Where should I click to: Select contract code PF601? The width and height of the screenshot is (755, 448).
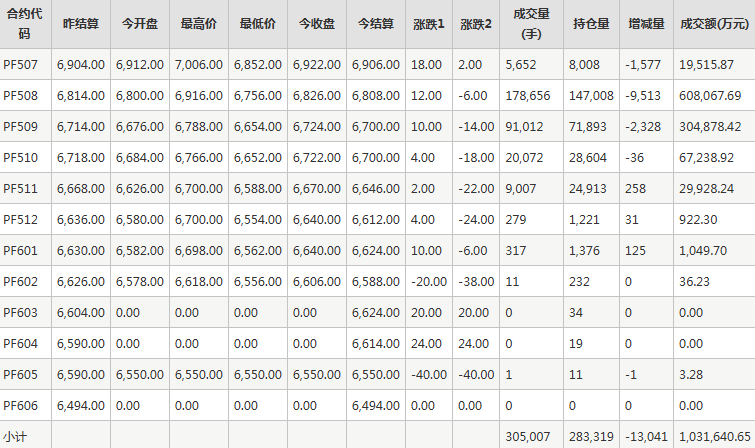tap(20, 250)
